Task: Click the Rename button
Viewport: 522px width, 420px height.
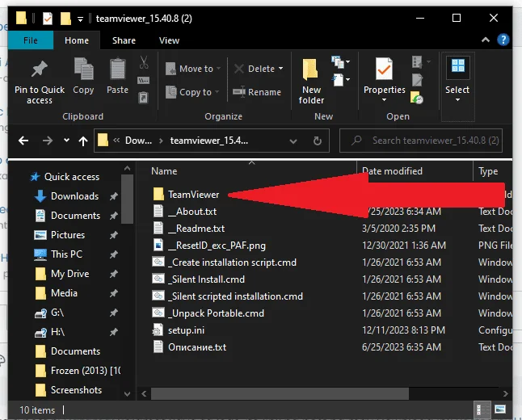Action: (x=257, y=92)
